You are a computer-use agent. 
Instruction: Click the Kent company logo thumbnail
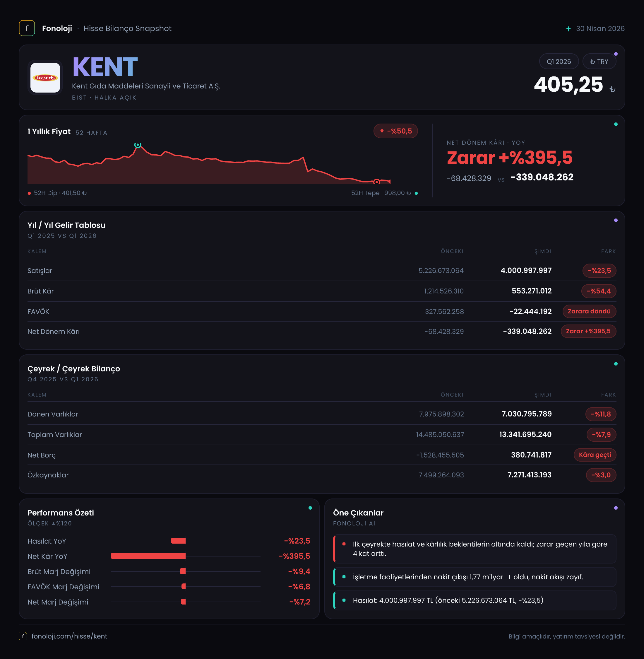(x=45, y=78)
